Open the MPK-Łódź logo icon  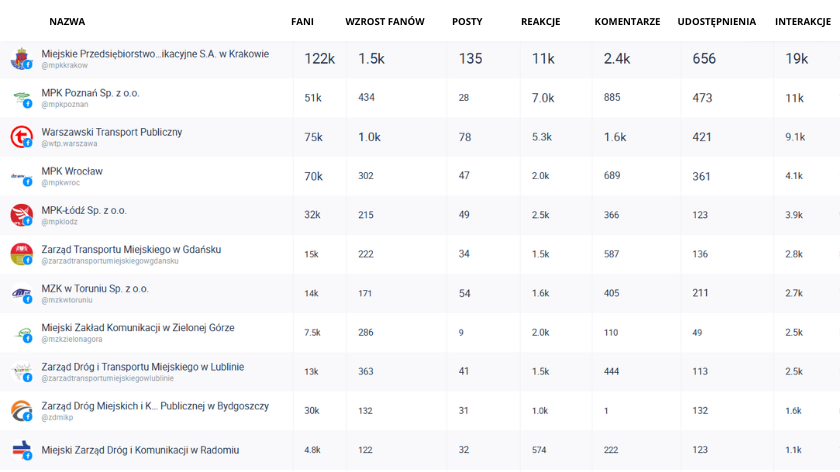point(21,214)
